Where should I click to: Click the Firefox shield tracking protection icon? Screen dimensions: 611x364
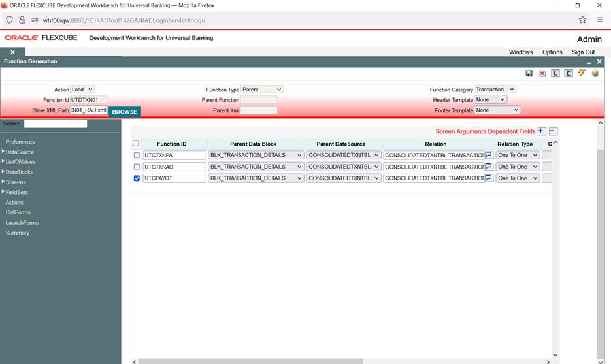pyautogui.click(x=9, y=20)
